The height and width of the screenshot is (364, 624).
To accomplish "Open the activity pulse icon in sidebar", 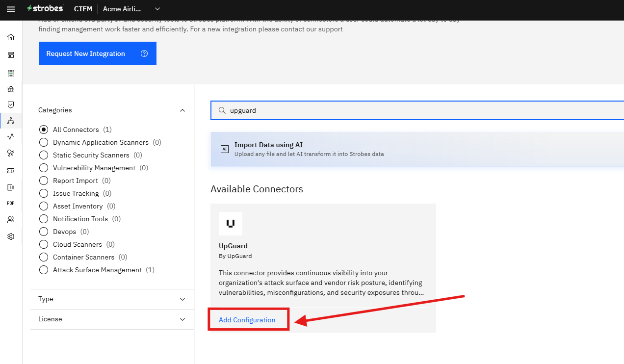I will tap(11, 136).
